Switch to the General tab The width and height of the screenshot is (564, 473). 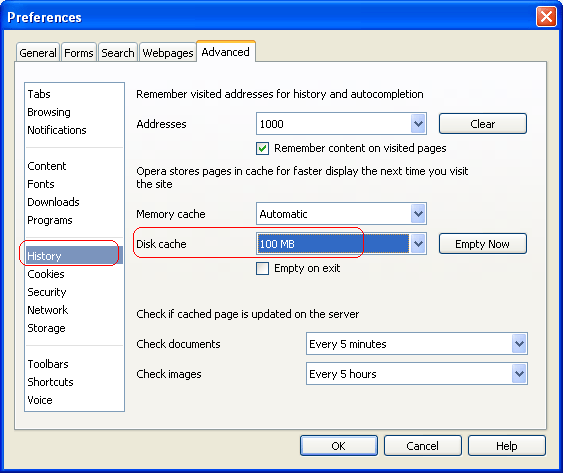38,53
